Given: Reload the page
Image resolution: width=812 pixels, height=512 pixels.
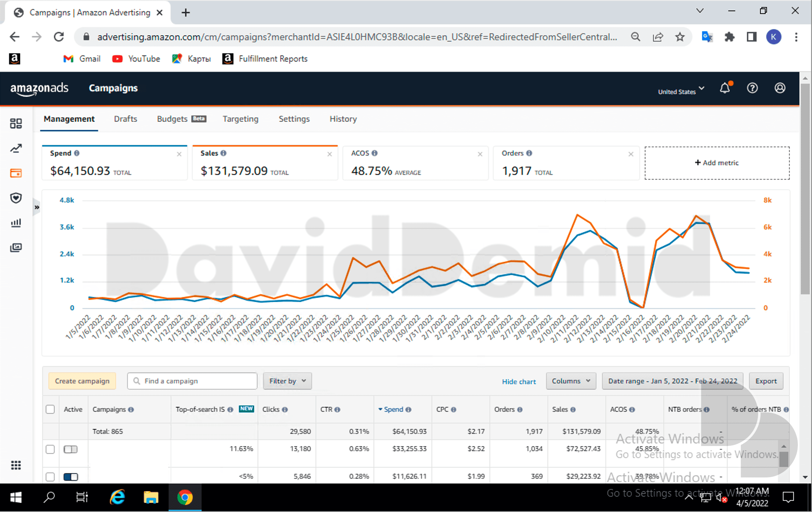Looking at the screenshot, I should 59,37.
